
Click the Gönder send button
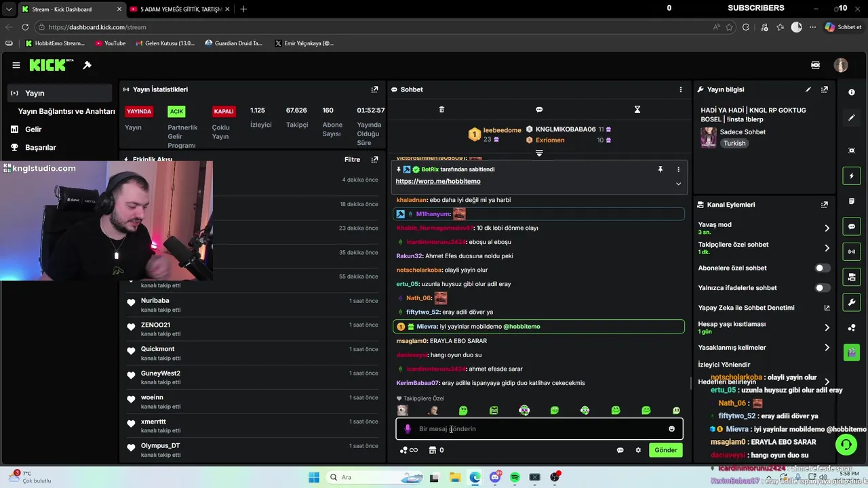[x=665, y=450]
